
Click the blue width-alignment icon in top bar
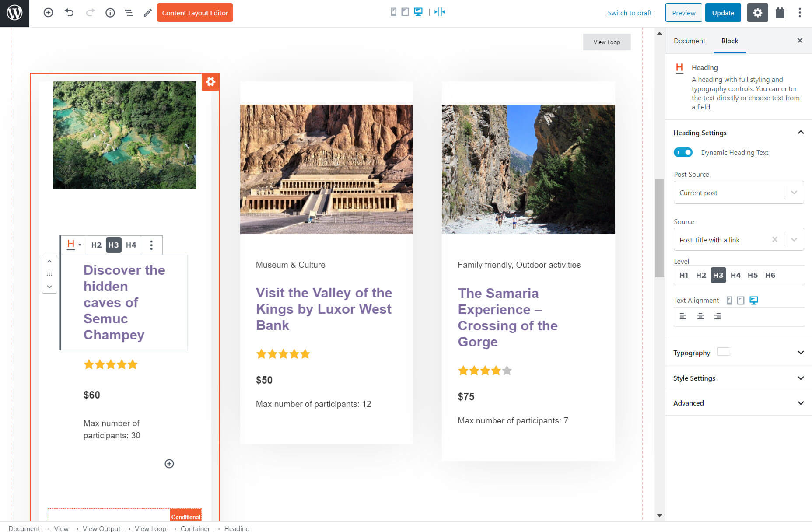click(x=440, y=12)
